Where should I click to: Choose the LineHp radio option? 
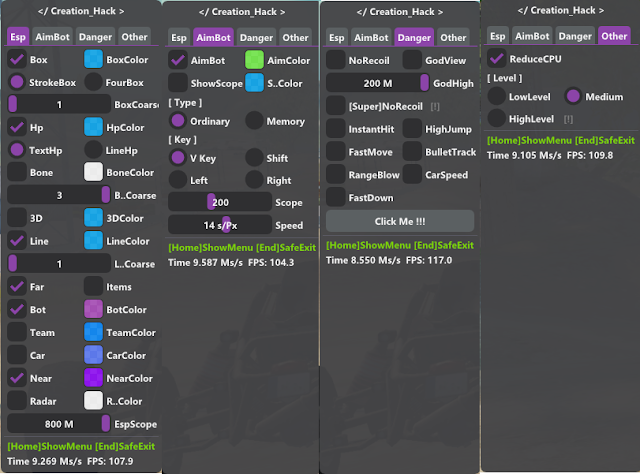[x=93, y=150]
